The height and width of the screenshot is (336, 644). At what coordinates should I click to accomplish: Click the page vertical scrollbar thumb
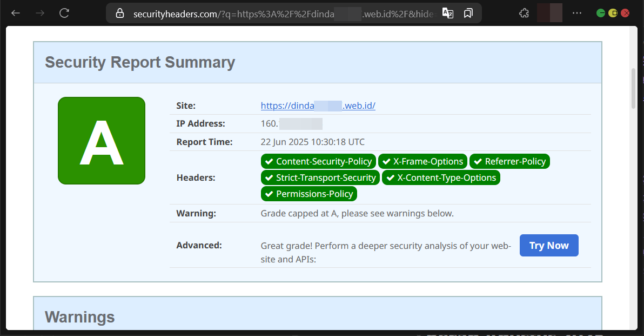click(634, 88)
